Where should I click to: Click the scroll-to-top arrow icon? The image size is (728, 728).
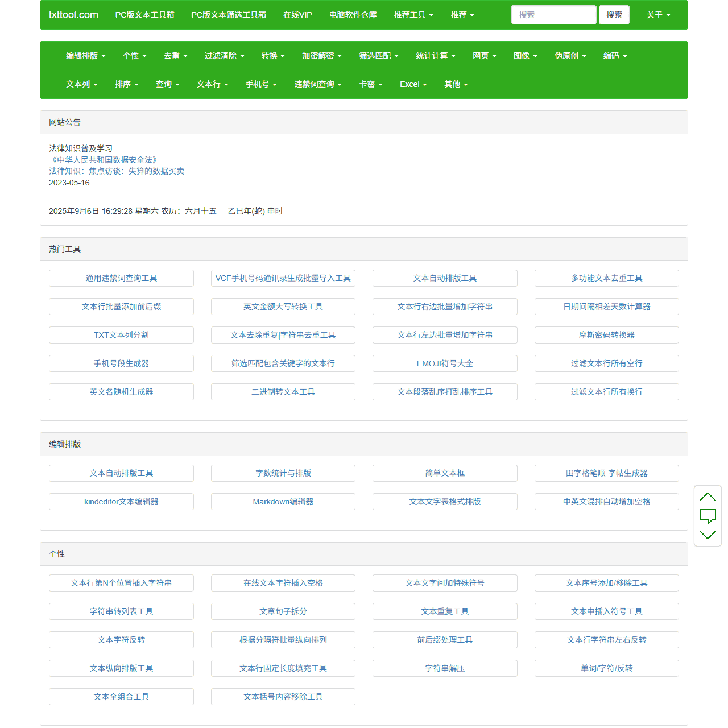point(708,497)
